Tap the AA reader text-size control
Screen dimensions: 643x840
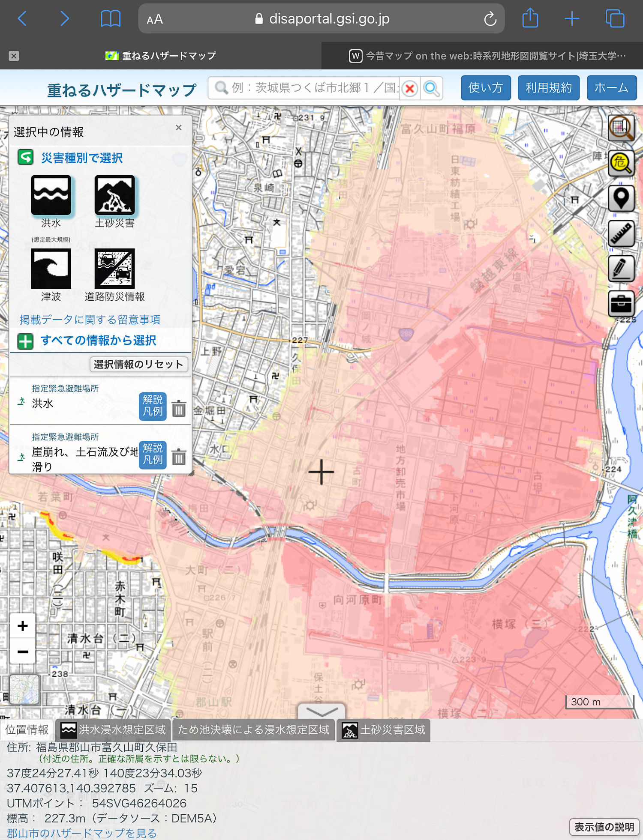[x=155, y=19]
